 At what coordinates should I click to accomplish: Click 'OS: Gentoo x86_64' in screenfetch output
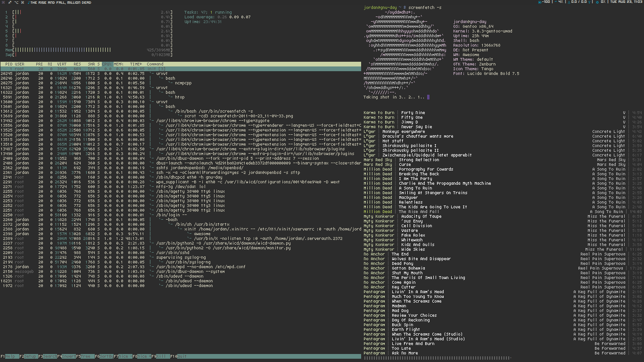(x=473, y=26)
